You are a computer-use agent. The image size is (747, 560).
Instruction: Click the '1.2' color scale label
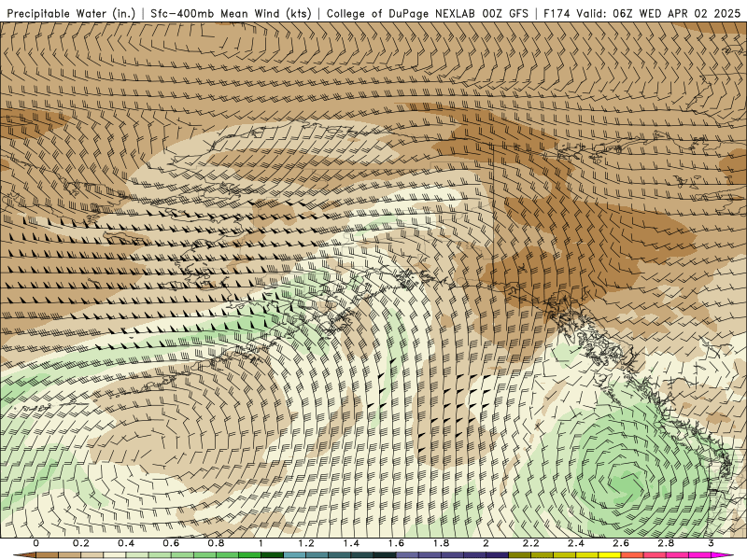pos(306,543)
